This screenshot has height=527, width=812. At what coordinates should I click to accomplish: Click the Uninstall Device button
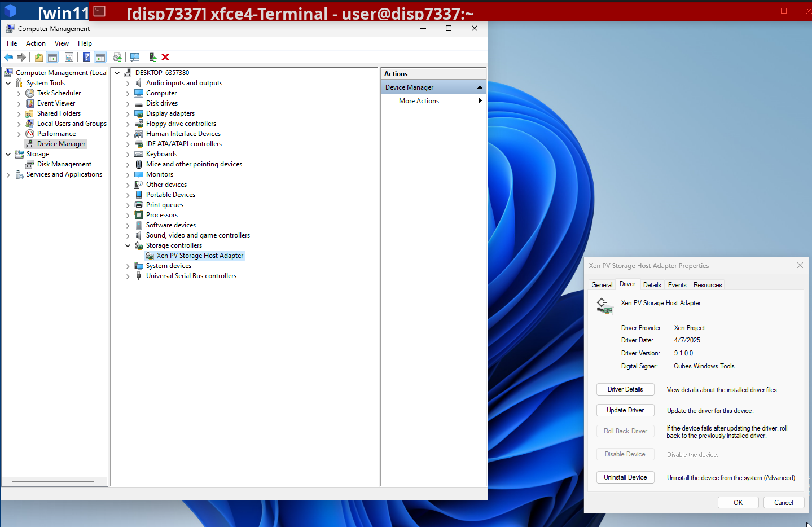(625, 477)
